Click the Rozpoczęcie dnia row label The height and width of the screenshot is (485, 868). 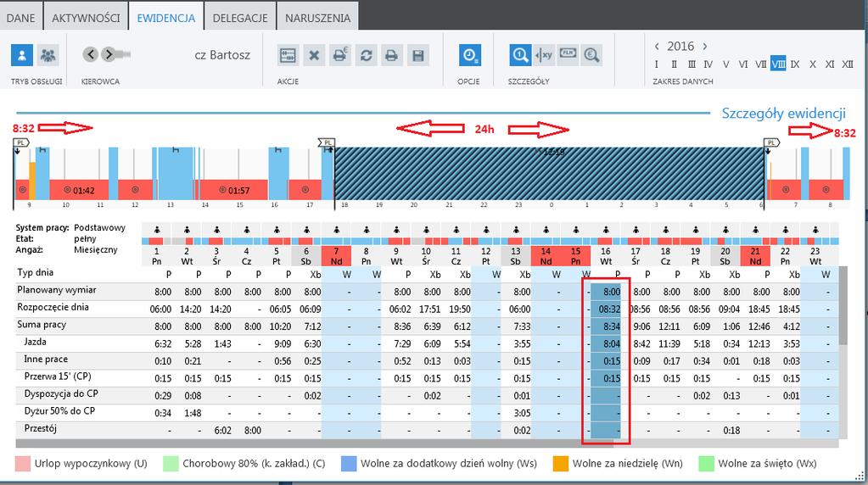click(53, 307)
